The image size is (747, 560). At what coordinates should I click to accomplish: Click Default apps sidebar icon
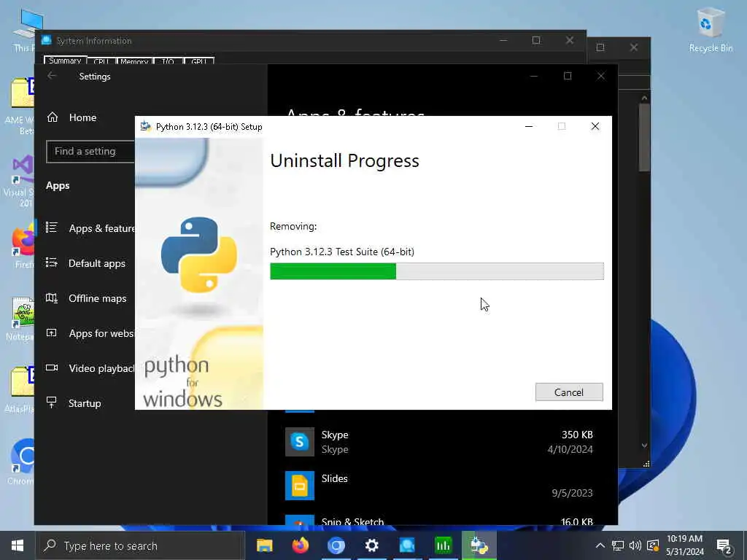52,262
